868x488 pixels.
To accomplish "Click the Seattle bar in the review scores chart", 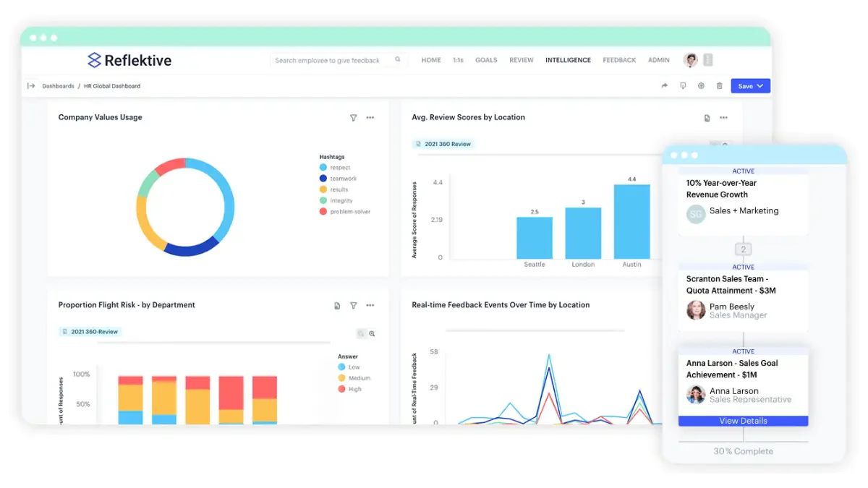I will click(x=535, y=238).
